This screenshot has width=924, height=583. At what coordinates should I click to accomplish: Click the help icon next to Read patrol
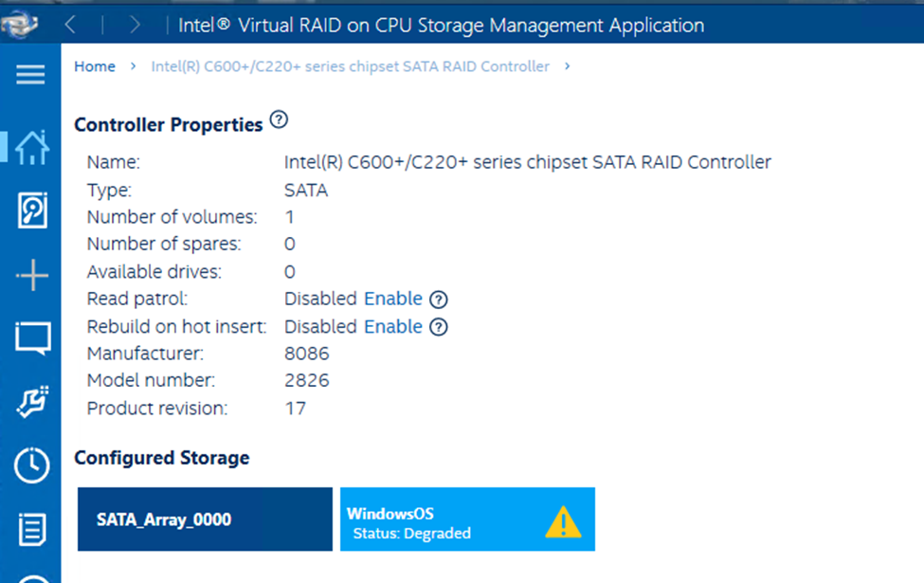(x=439, y=300)
